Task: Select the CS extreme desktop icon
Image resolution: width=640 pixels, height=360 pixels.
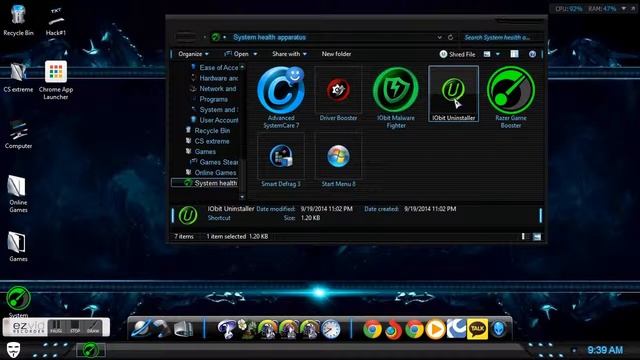Action: [x=18, y=77]
